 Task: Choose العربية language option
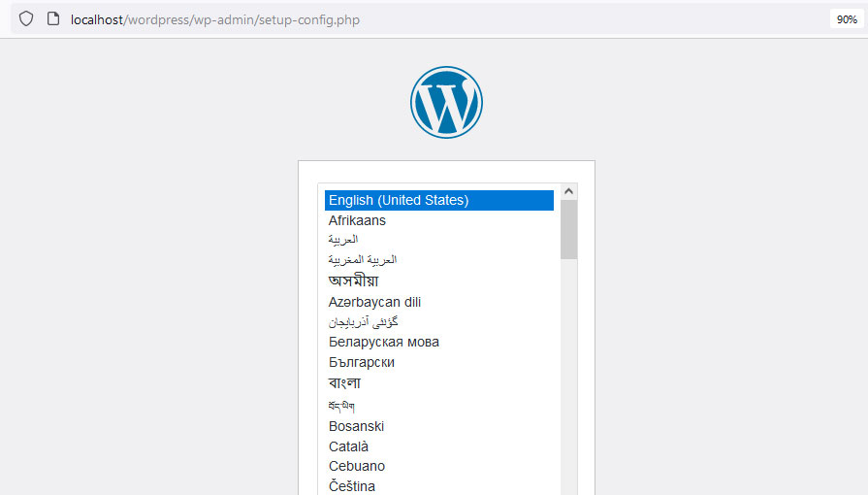(439, 240)
